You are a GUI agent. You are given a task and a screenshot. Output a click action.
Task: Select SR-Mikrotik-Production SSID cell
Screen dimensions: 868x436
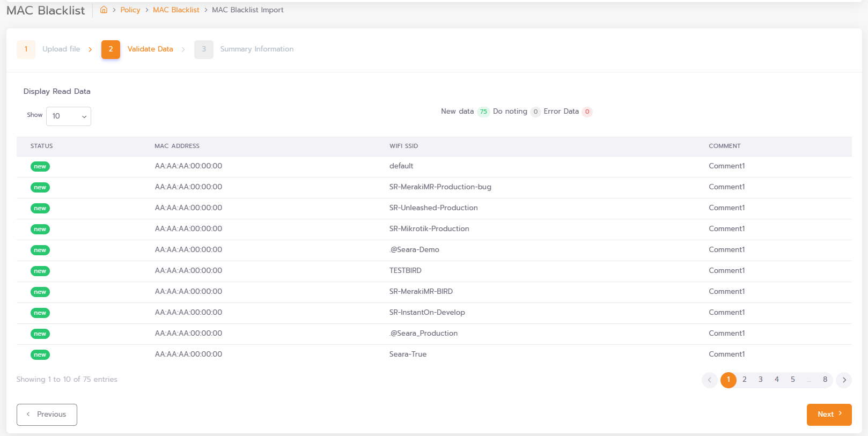(x=429, y=229)
